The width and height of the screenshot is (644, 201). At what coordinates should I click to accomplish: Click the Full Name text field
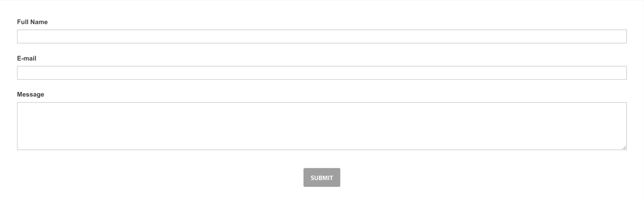tap(322, 36)
